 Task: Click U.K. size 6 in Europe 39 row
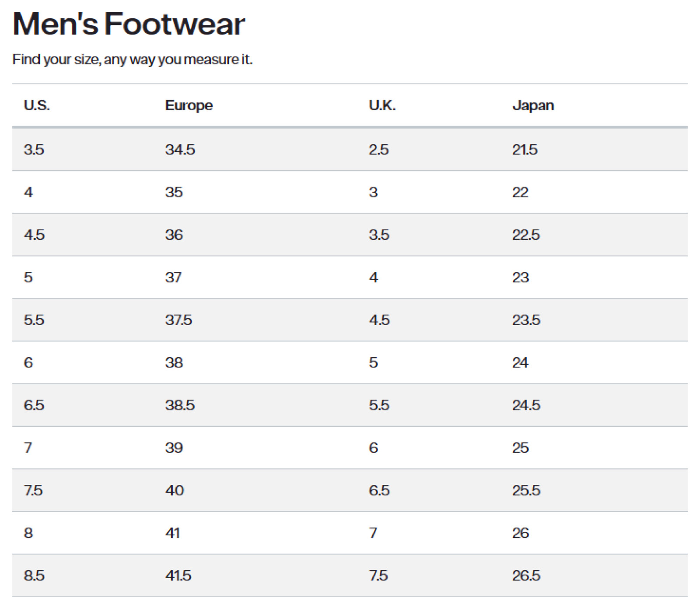click(x=373, y=448)
